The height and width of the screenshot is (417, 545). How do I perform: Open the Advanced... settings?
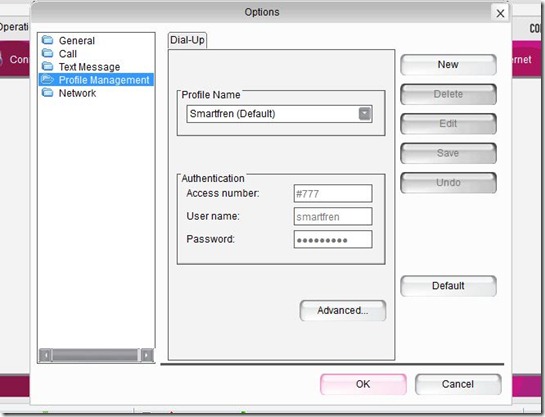[x=343, y=310]
